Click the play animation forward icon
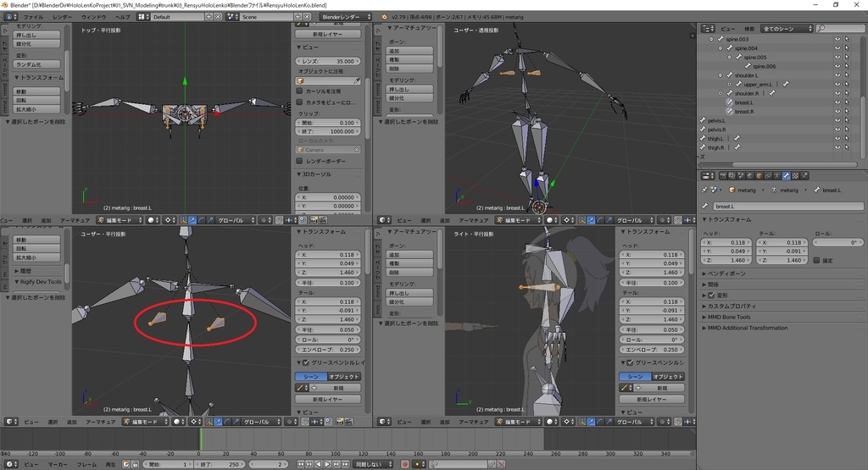 [327, 464]
